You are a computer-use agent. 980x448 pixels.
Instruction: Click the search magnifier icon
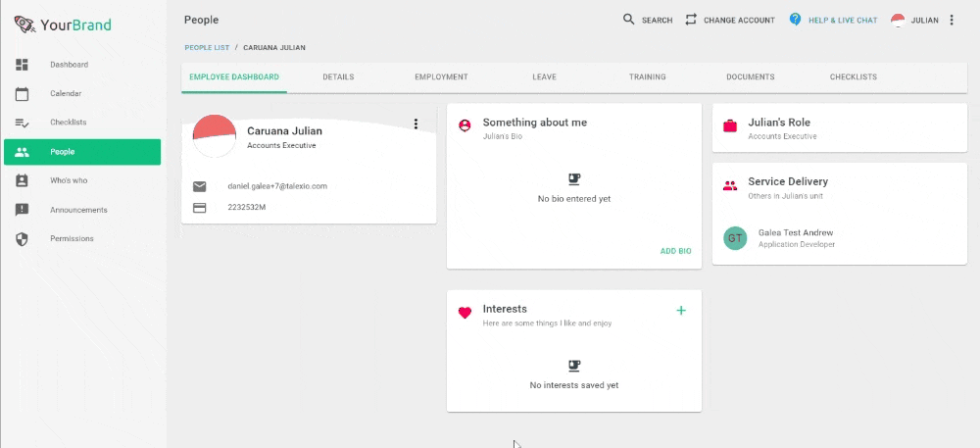[629, 20]
